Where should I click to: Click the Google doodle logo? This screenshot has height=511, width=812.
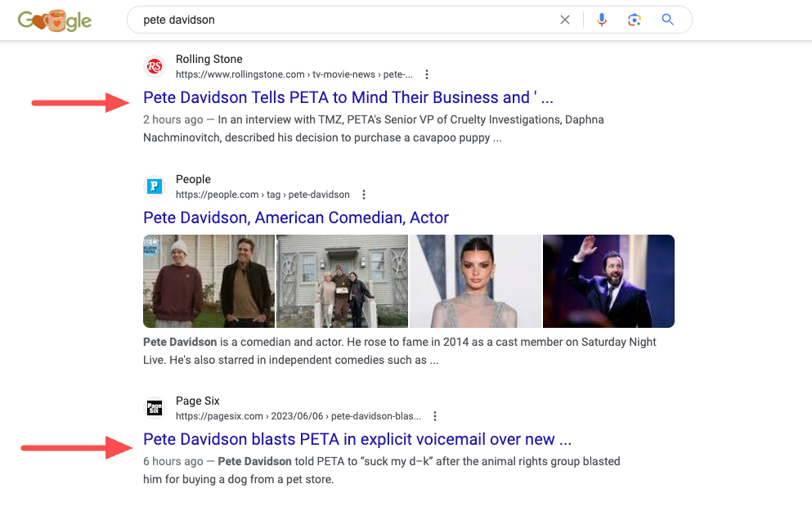(55, 20)
